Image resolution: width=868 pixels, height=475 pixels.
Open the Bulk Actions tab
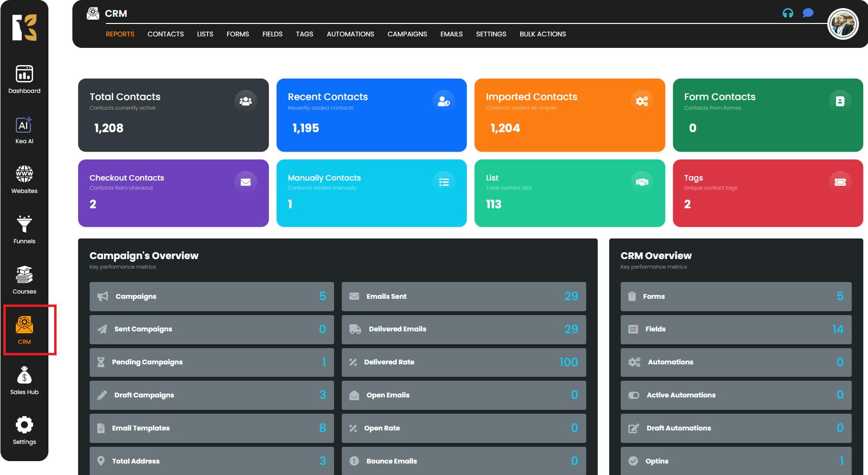pyautogui.click(x=543, y=34)
